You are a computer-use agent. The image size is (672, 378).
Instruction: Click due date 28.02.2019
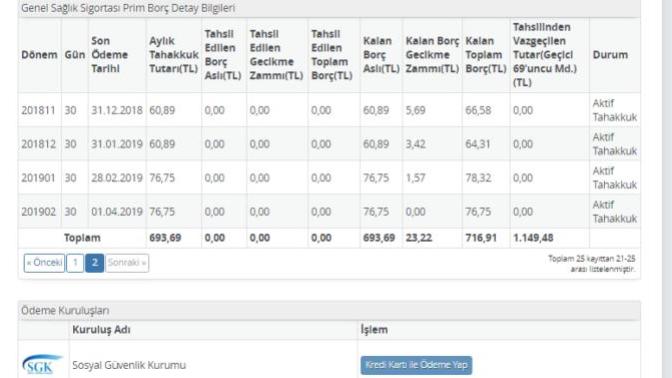[x=117, y=178]
